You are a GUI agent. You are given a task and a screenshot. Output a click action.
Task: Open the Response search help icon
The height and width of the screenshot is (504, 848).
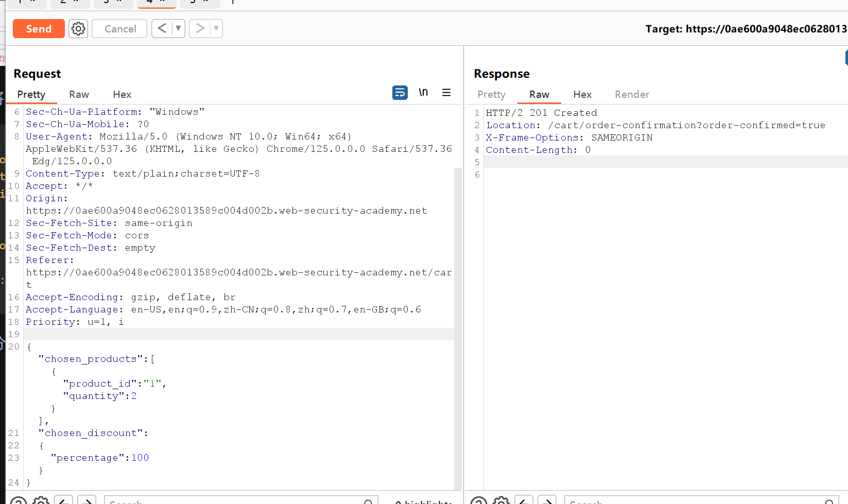(x=479, y=500)
